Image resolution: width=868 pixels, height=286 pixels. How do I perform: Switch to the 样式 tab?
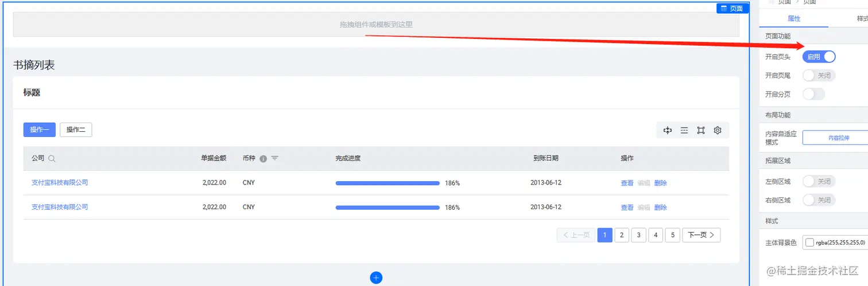(x=861, y=18)
